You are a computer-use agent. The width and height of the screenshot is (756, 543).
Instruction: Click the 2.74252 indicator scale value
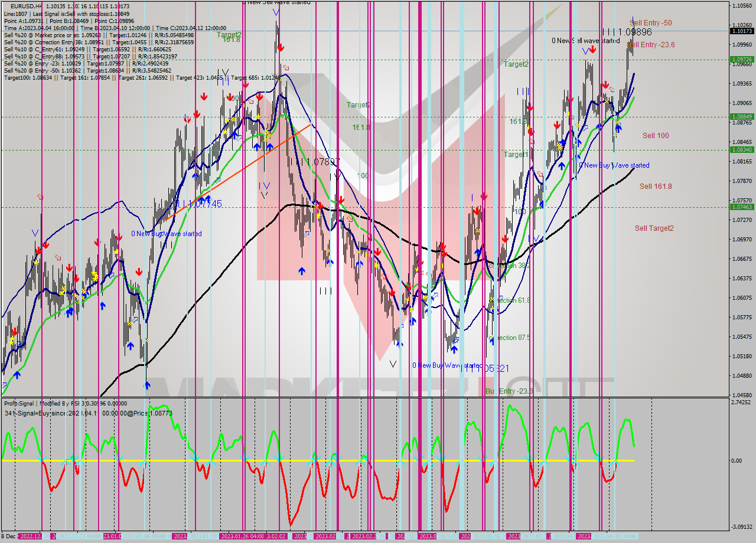(742, 403)
